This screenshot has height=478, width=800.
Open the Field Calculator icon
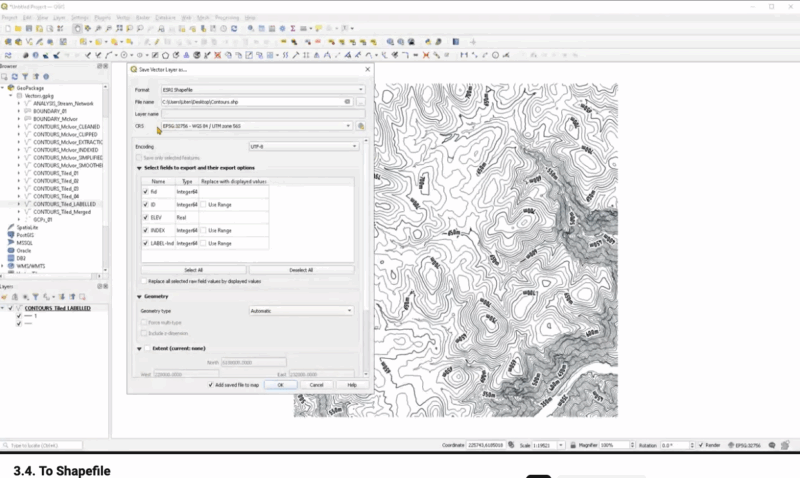click(272, 29)
